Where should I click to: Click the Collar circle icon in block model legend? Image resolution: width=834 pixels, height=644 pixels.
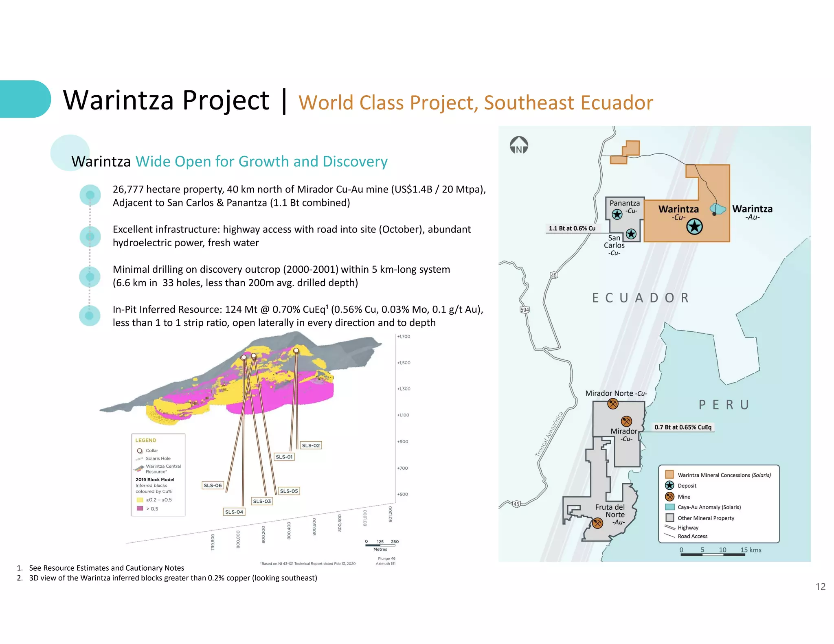pyautogui.click(x=140, y=451)
